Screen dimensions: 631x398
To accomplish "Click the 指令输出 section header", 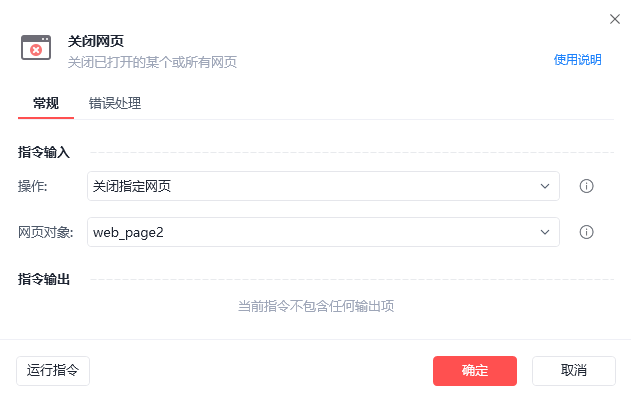I will pyautogui.click(x=44, y=279).
